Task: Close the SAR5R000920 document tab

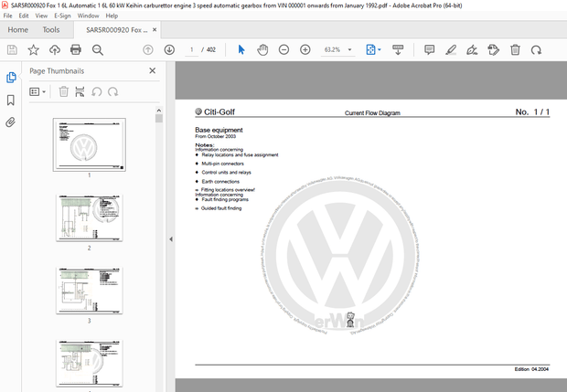Action: [x=155, y=29]
